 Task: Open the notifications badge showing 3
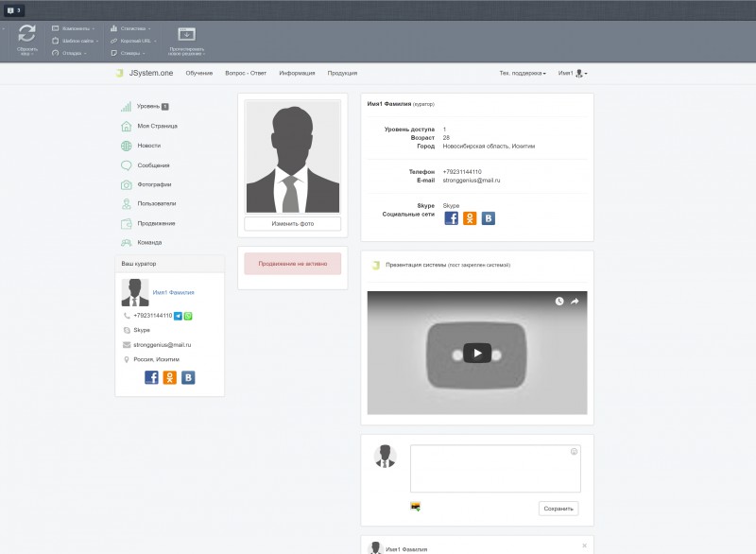pyautogui.click(x=14, y=10)
